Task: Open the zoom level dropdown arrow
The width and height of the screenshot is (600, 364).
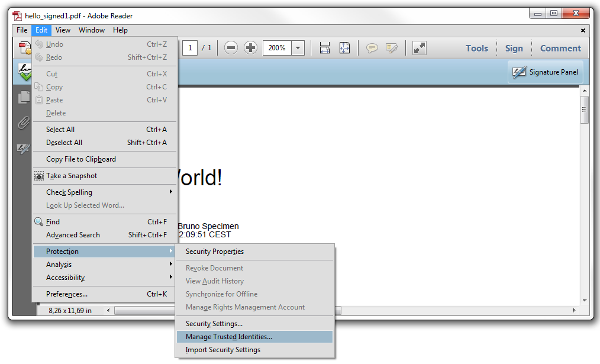Action: click(298, 48)
